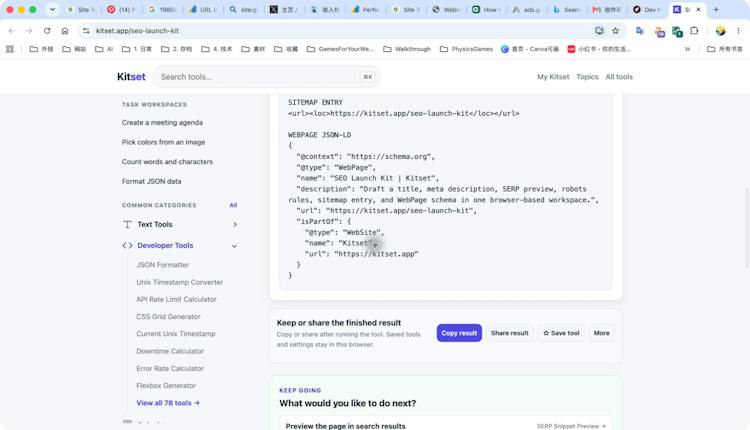Show hidden bookmarks via the overflow chevron
Screen dimensions: 750x430
(687, 49)
